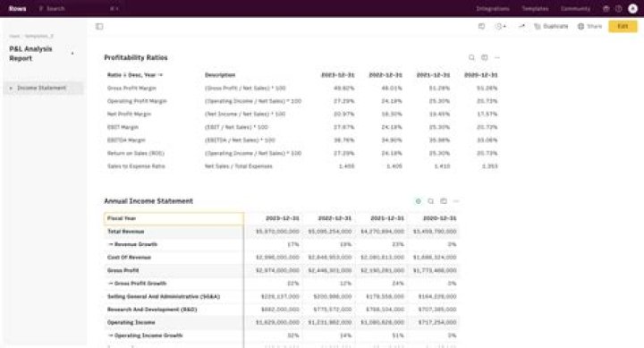Click the breadcrumb above the report title

pyautogui.click(x=31, y=36)
